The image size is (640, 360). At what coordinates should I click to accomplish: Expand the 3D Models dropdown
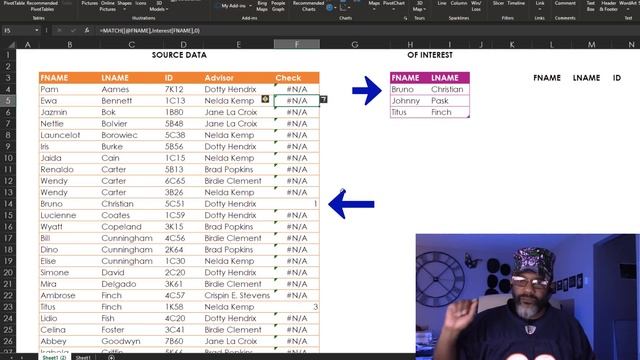tap(167, 9)
